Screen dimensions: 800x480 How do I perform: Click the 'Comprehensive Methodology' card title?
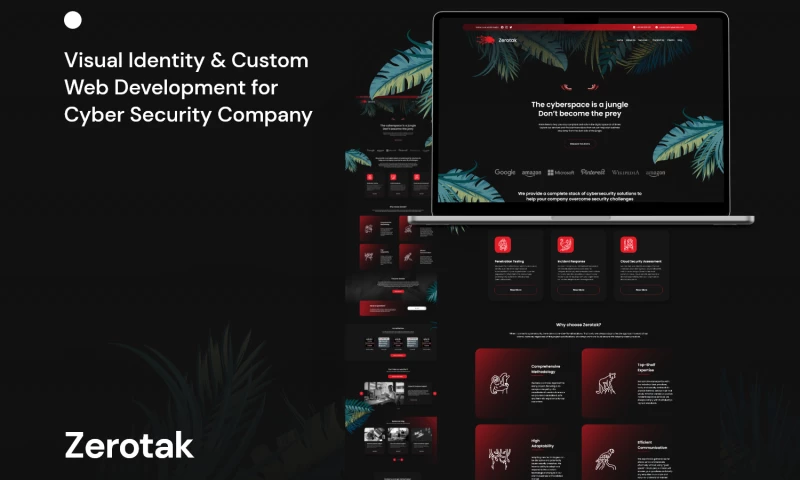[x=545, y=369]
